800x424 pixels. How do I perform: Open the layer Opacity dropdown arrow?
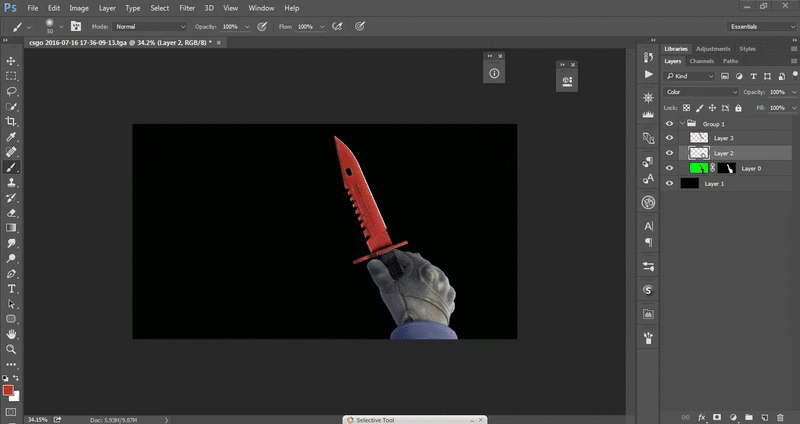point(794,92)
